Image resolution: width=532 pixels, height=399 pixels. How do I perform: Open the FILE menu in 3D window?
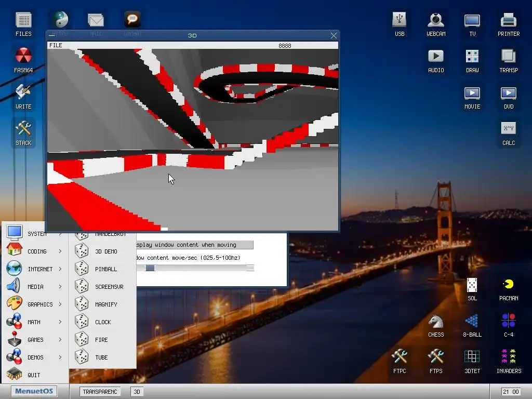(56, 46)
